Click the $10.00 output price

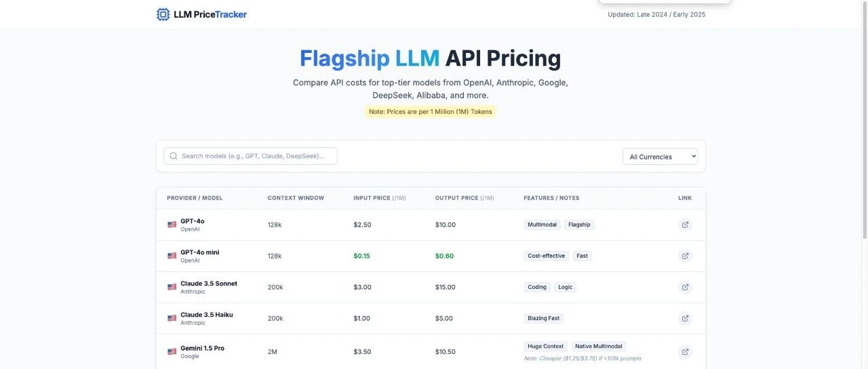[446, 225]
